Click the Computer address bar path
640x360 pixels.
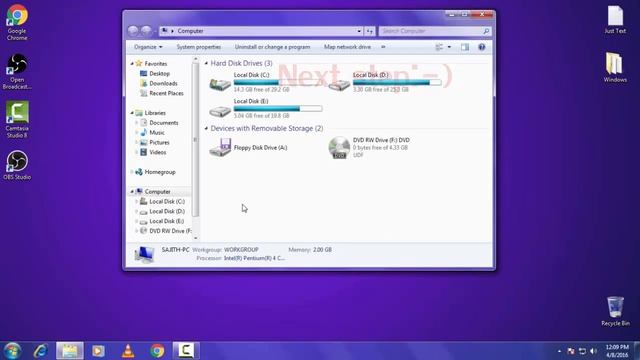[x=190, y=31]
